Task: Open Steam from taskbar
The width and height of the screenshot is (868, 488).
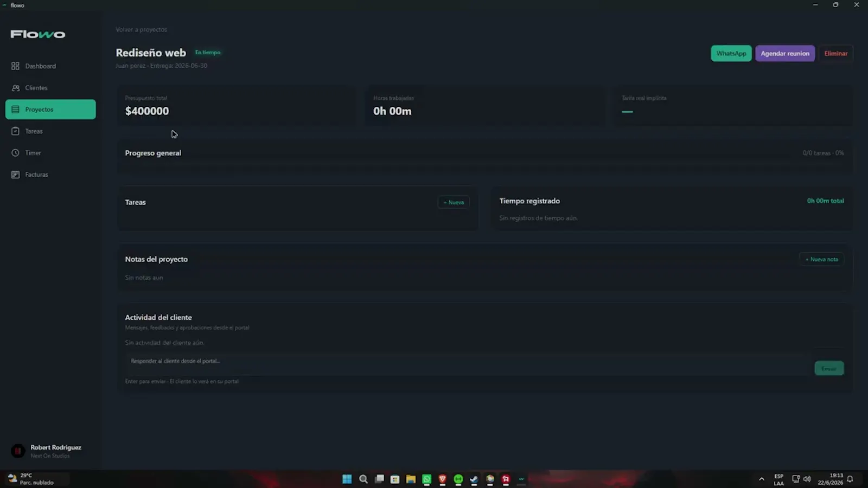Action: click(x=474, y=479)
